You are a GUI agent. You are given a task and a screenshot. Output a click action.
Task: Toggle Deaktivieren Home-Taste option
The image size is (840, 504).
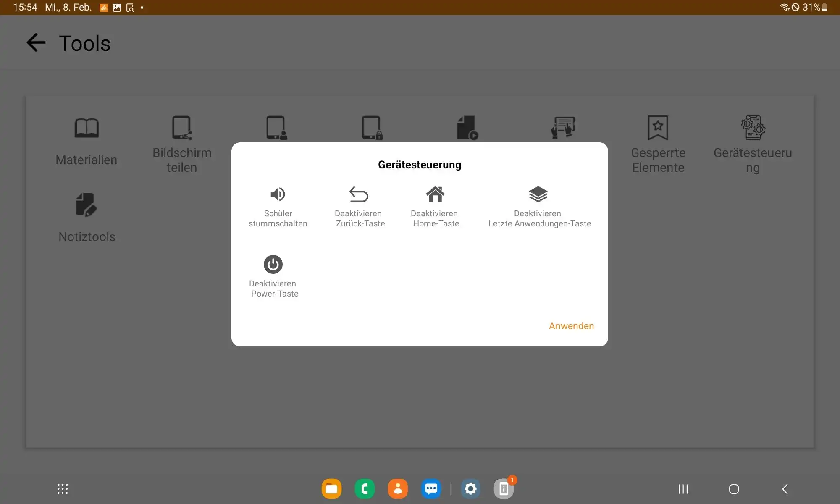click(435, 207)
